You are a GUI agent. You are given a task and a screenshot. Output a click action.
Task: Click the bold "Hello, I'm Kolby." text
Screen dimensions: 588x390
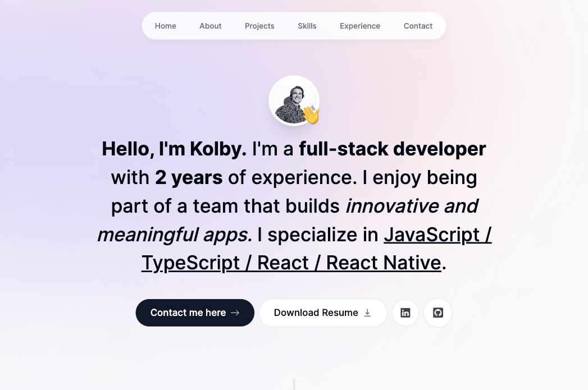pyautogui.click(x=174, y=149)
